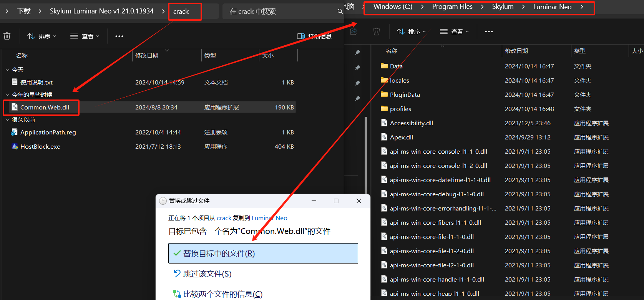Click the clock icon in dialog title bar
Image resolution: width=644 pixels, height=300 pixels.
click(163, 201)
